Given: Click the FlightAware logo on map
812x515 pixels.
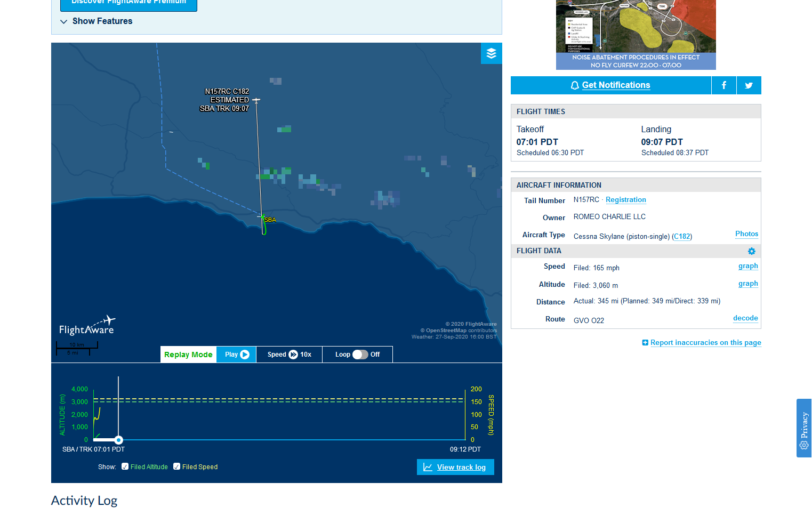Looking at the screenshot, I should pyautogui.click(x=87, y=325).
